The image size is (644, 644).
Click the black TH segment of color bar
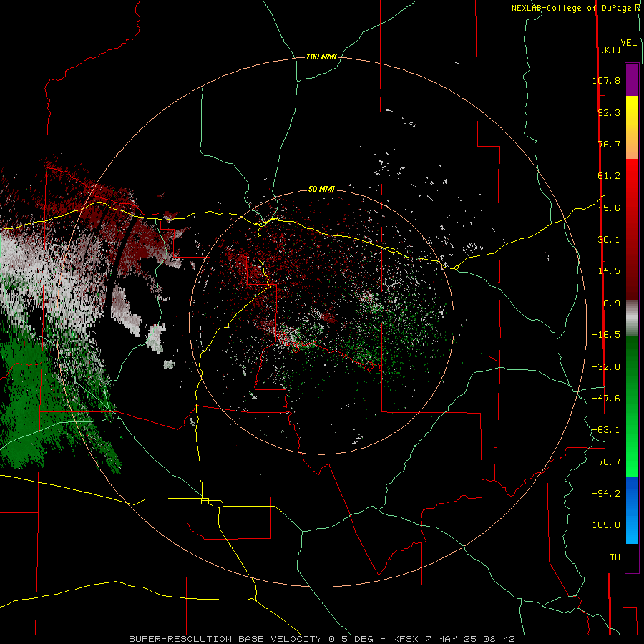click(x=632, y=558)
